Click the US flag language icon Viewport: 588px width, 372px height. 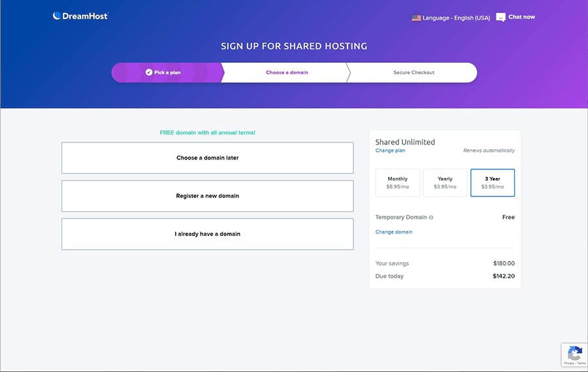416,18
